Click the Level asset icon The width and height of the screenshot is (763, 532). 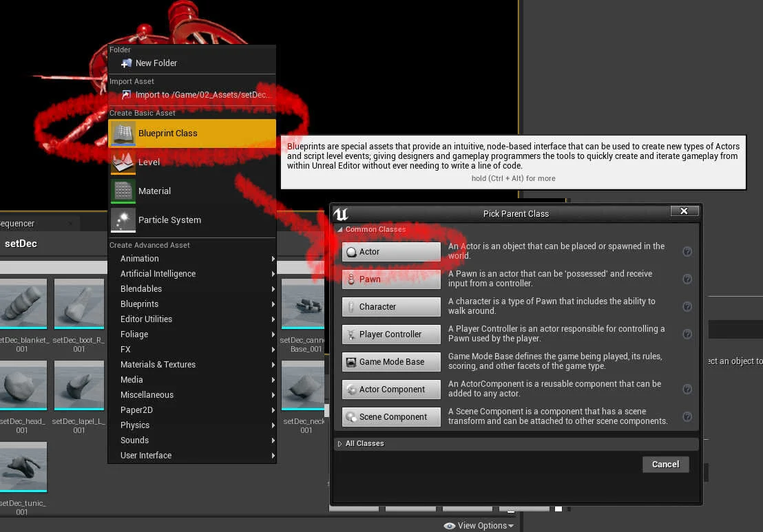(x=123, y=162)
